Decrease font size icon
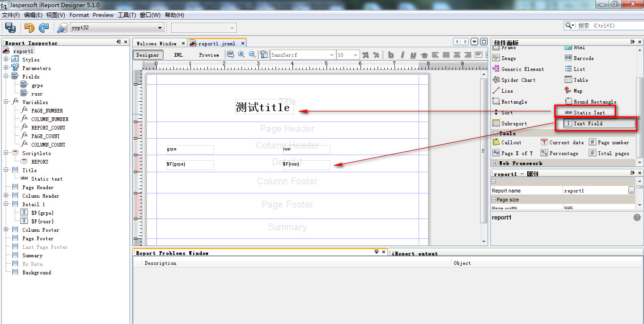644x324 pixels. (376, 55)
